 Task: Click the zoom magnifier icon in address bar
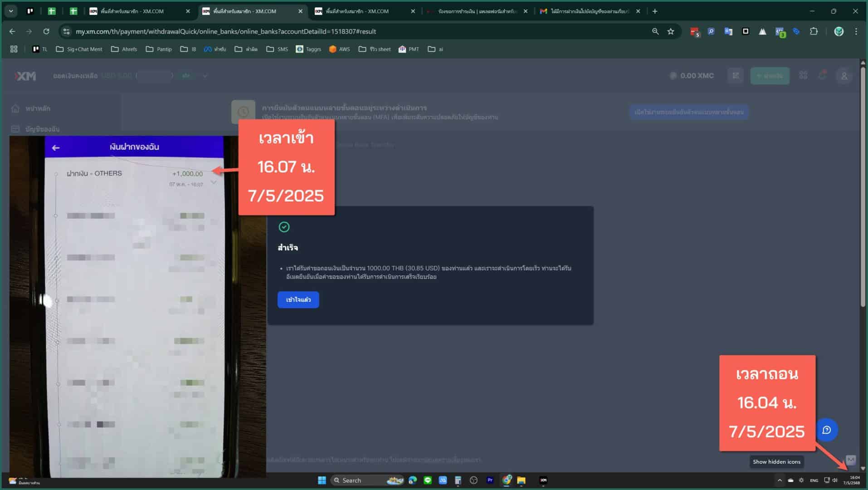(655, 31)
